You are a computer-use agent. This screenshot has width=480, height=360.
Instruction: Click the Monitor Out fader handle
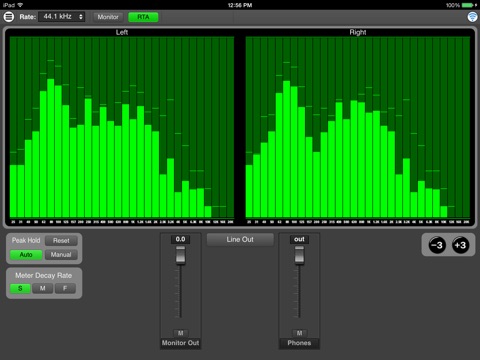click(x=181, y=255)
